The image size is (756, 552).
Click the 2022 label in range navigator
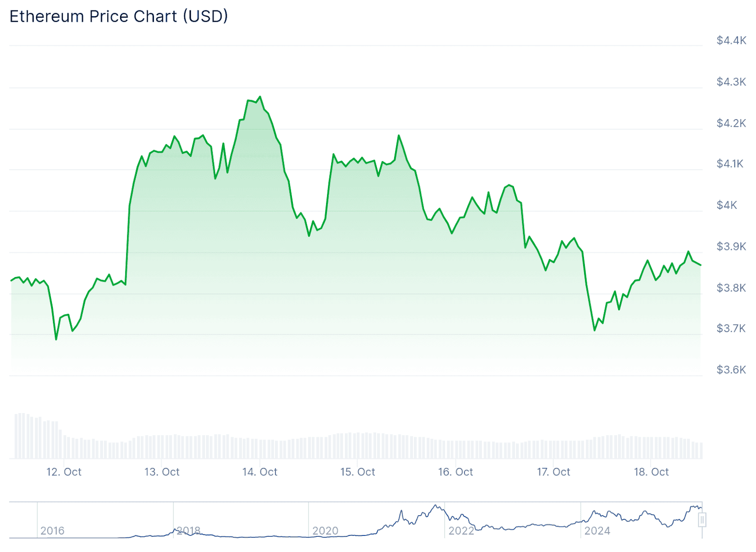click(x=461, y=531)
